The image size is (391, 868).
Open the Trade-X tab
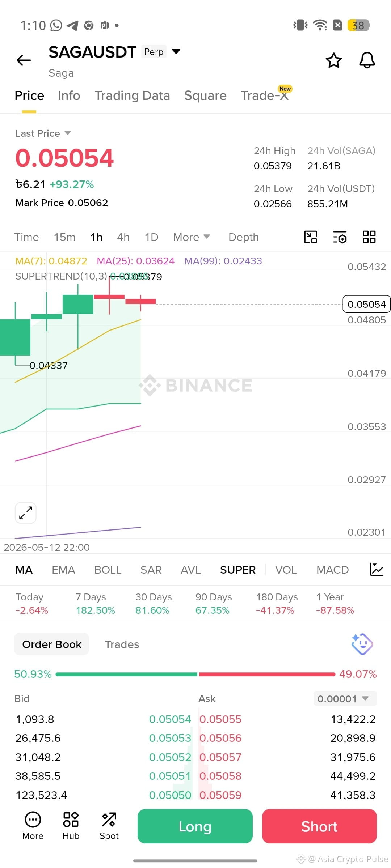pyautogui.click(x=265, y=95)
